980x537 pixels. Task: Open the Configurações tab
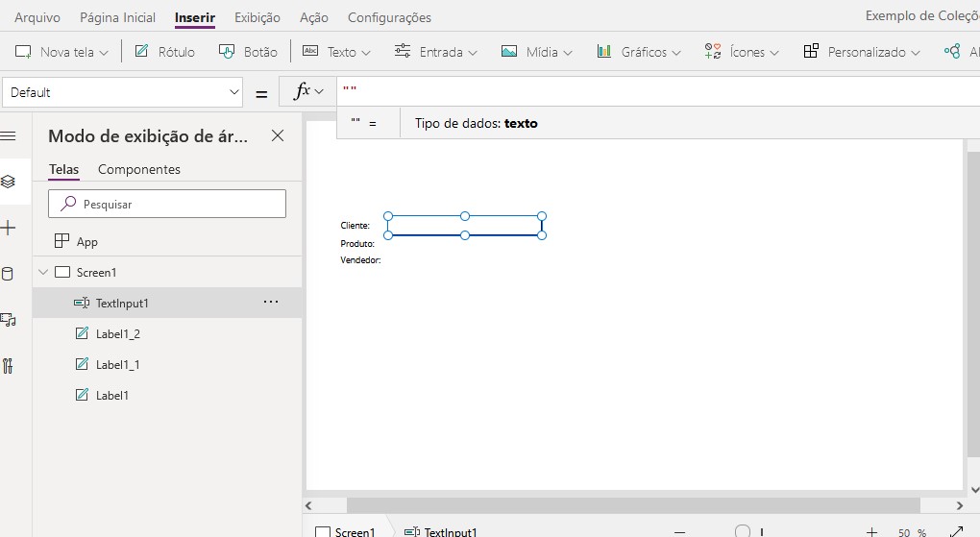[389, 17]
